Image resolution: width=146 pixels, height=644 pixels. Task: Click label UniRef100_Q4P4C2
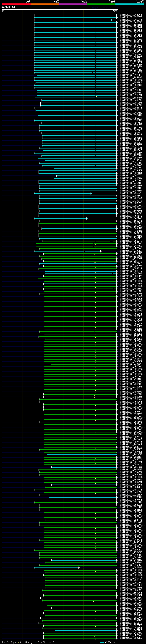(x=131, y=246)
